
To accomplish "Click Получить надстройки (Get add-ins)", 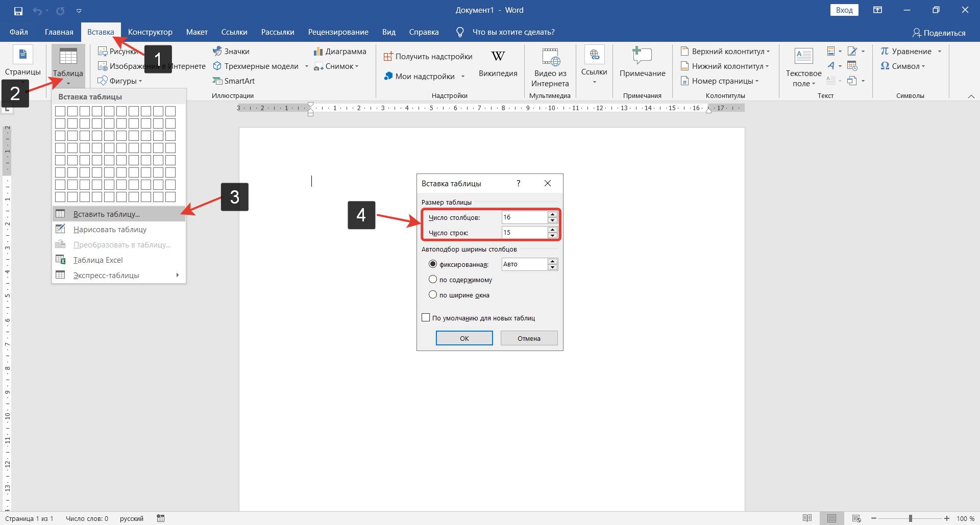I will tap(428, 56).
